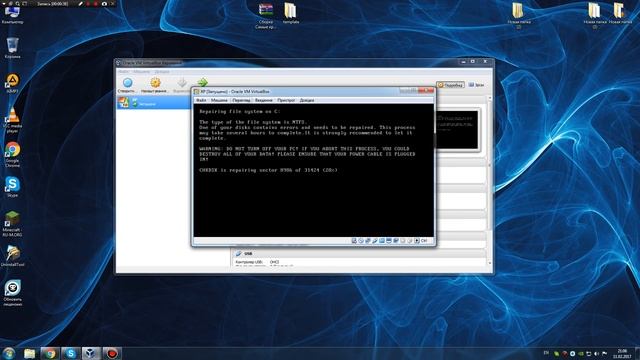
Task: Select the Обновить лицензию desktop shortcut
Action: (x=12, y=293)
